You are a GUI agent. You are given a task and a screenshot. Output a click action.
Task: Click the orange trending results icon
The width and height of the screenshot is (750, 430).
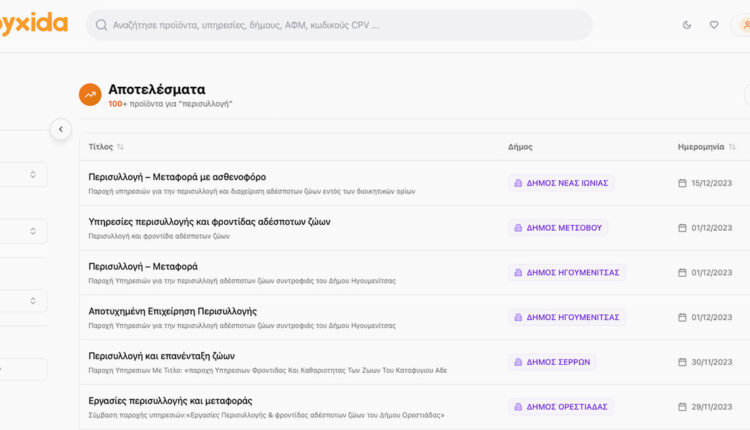pos(90,94)
